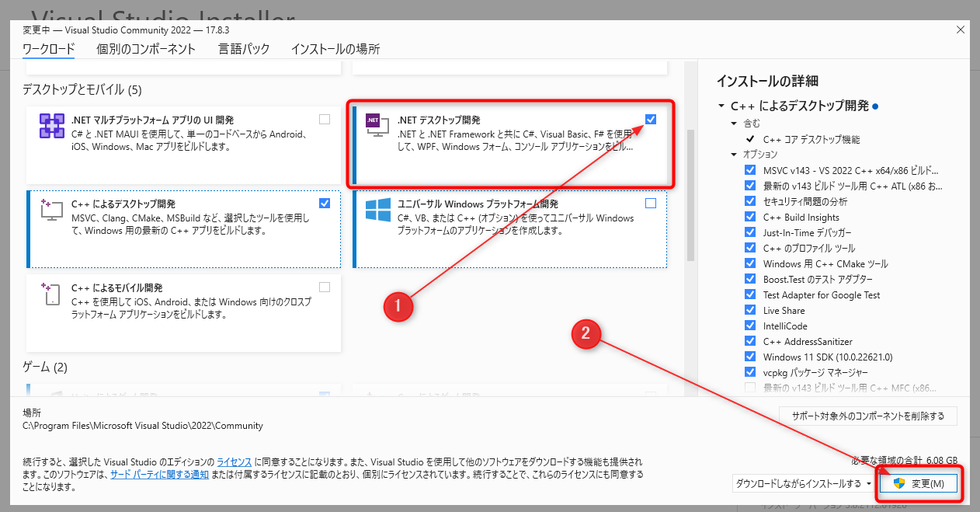Viewport: 980px width, 512px height.
Task: Toggle the C++ Build Insights checkbox
Action: coord(749,217)
